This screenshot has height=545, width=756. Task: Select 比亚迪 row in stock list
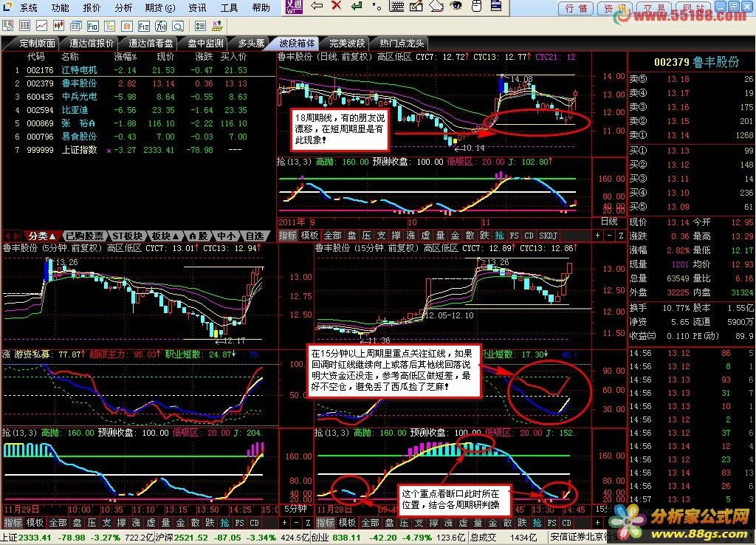tap(138, 110)
